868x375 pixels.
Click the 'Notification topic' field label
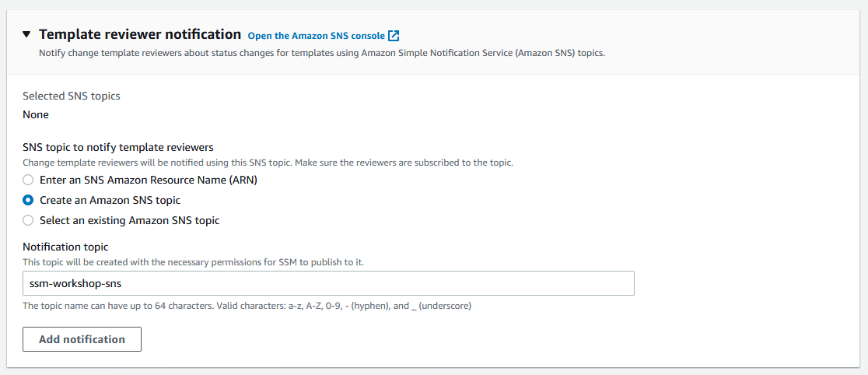(x=65, y=247)
